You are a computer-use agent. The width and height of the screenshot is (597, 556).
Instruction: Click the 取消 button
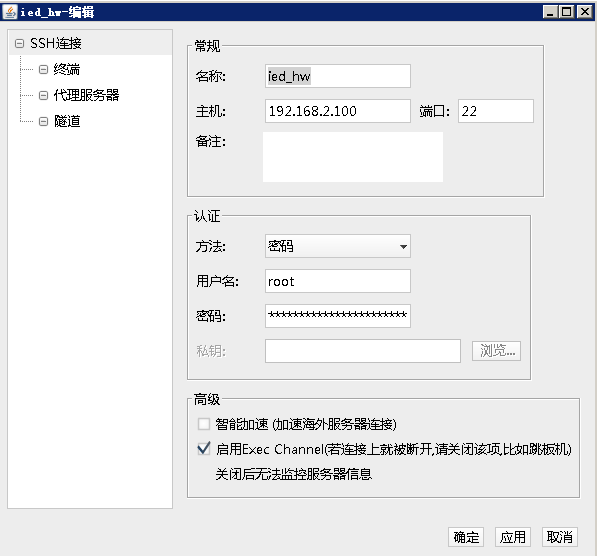[x=560, y=537]
